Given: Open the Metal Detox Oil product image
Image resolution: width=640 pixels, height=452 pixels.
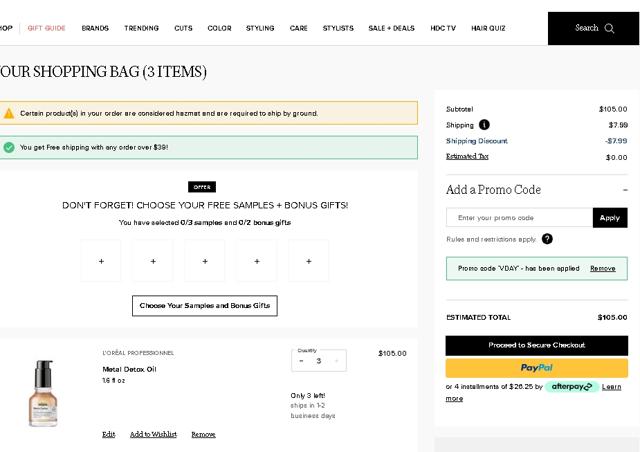Looking at the screenshot, I should point(43,393).
